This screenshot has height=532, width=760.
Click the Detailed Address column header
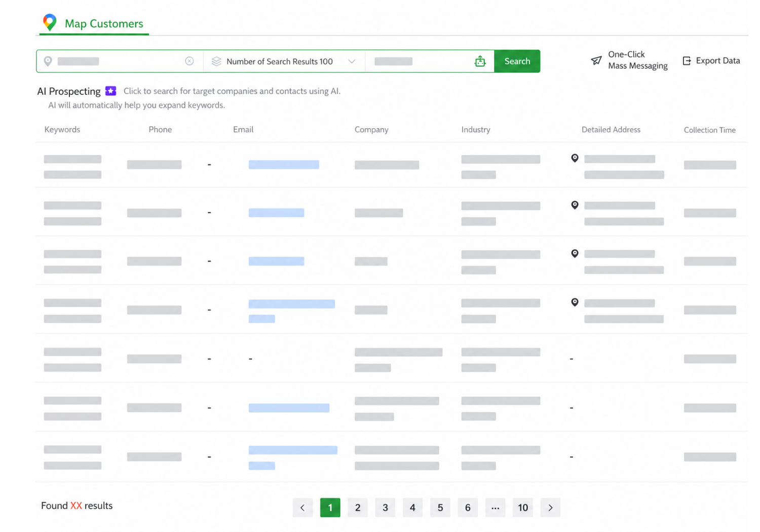click(611, 130)
